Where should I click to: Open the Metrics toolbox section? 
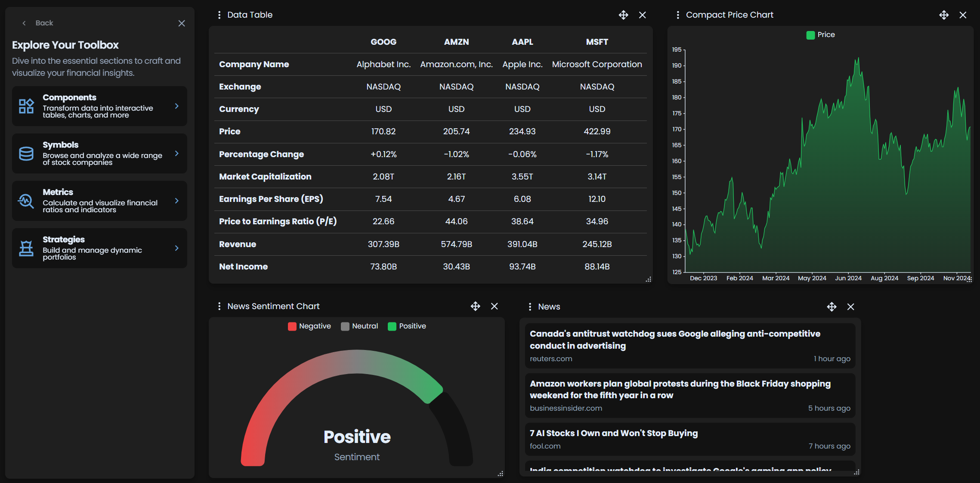[99, 201]
